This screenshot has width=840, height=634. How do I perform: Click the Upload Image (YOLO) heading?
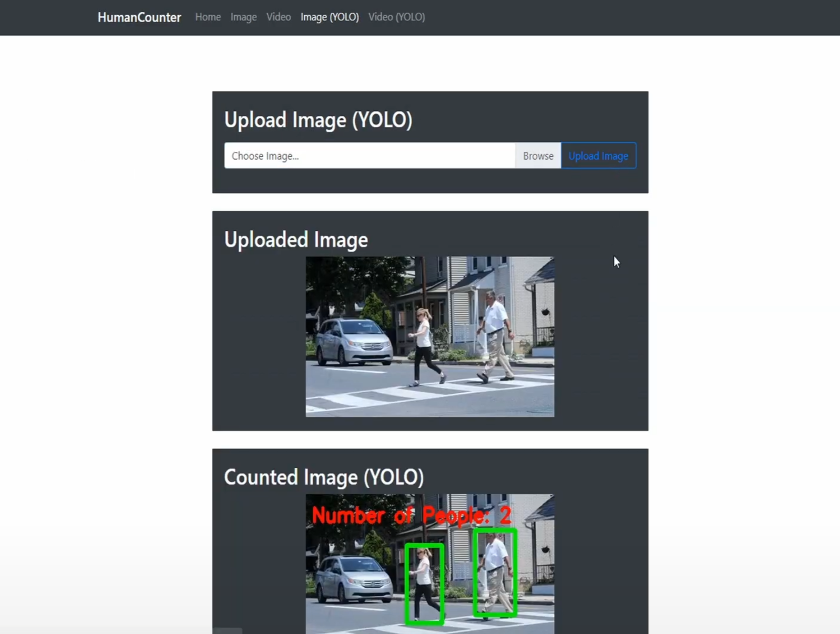tap(318, 120)
